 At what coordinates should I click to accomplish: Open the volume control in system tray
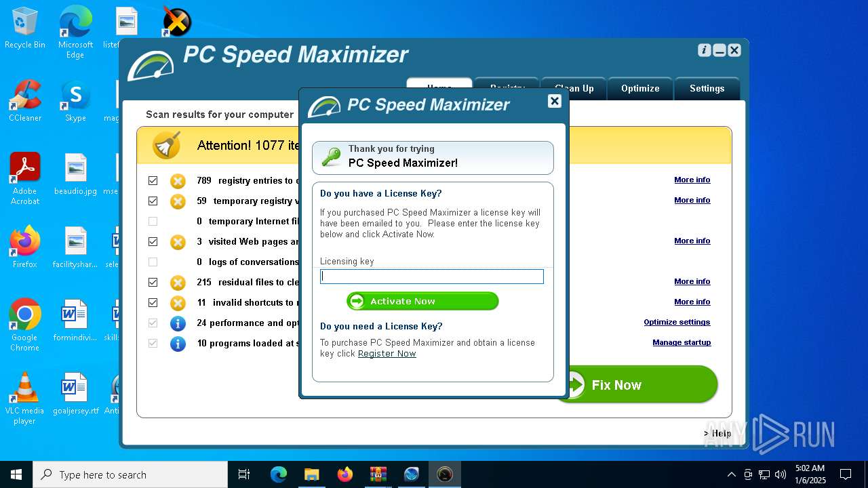click(x=780, y=474)
